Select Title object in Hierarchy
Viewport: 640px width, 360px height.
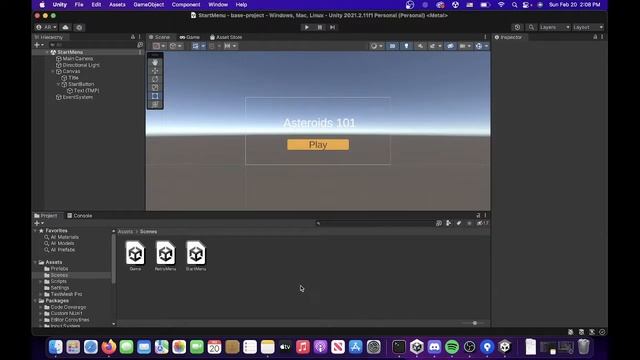click(73, 78)
